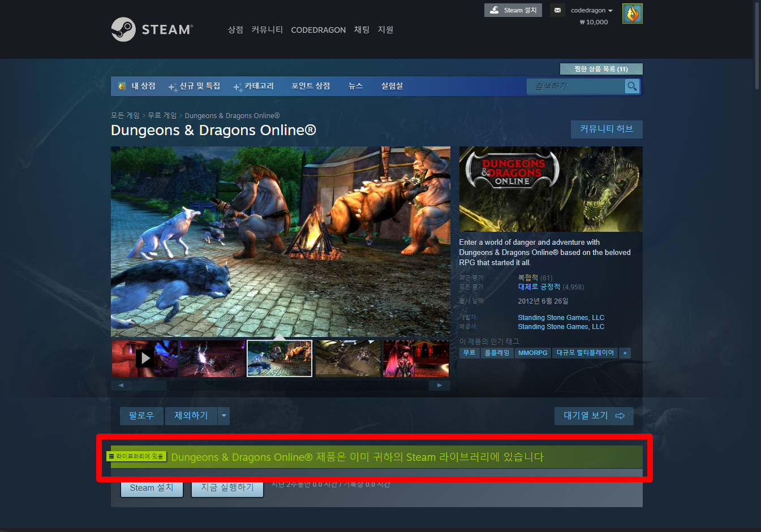The image size is (761, 532).
Task: Open the mail inbox envelope icon
Action: 557,10
